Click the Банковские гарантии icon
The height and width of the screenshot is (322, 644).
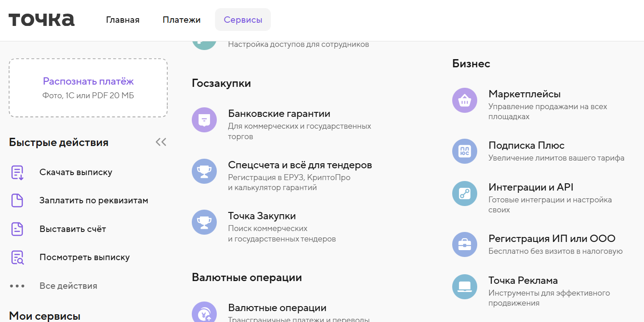204,120
